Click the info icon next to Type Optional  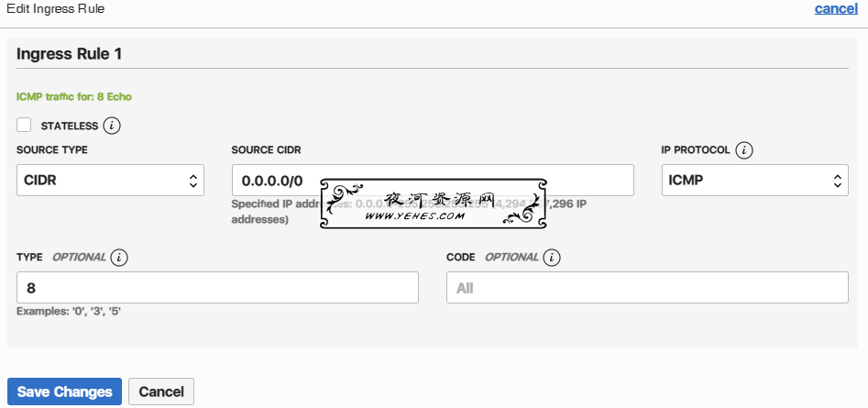point(118,258)
